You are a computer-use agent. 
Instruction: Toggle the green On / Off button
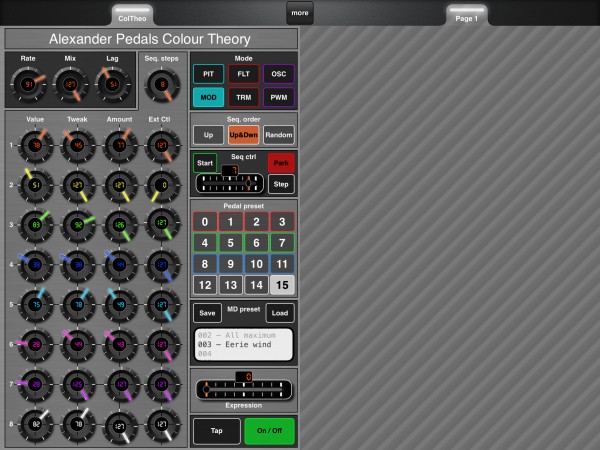[x=269, y=430]
